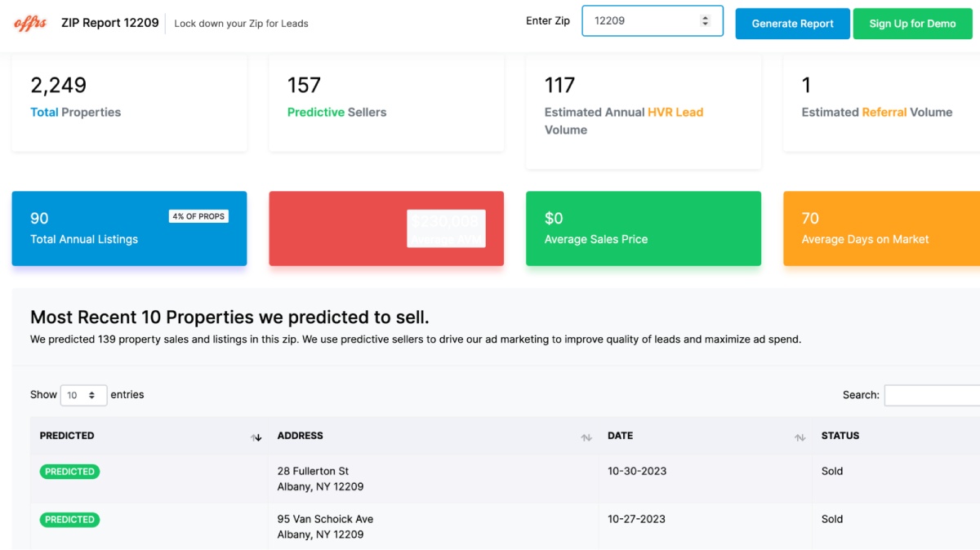Click the table Search input box
Image resolution: width=980 pixels, height=550 pixels.
coord(931,395)
